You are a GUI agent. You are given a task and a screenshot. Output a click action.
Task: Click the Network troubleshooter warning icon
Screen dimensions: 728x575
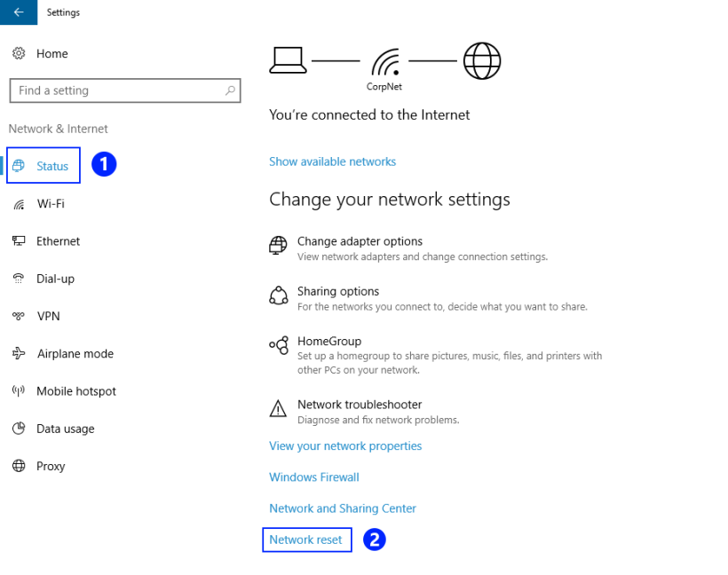point(278,409)
